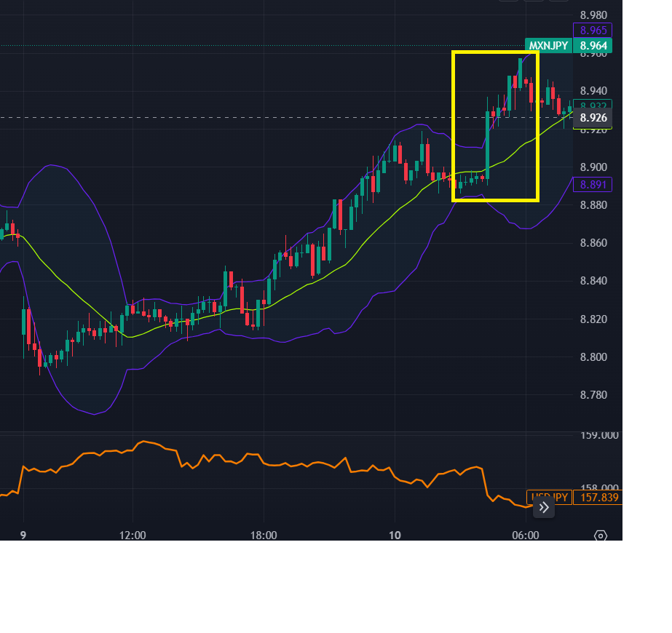
Task: Click the 159.000 level on lower pane scale
Action: [598, 435]
